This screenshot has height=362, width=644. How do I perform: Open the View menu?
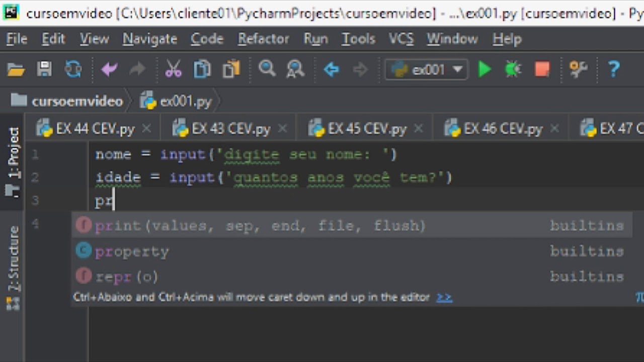coord(94,39)
